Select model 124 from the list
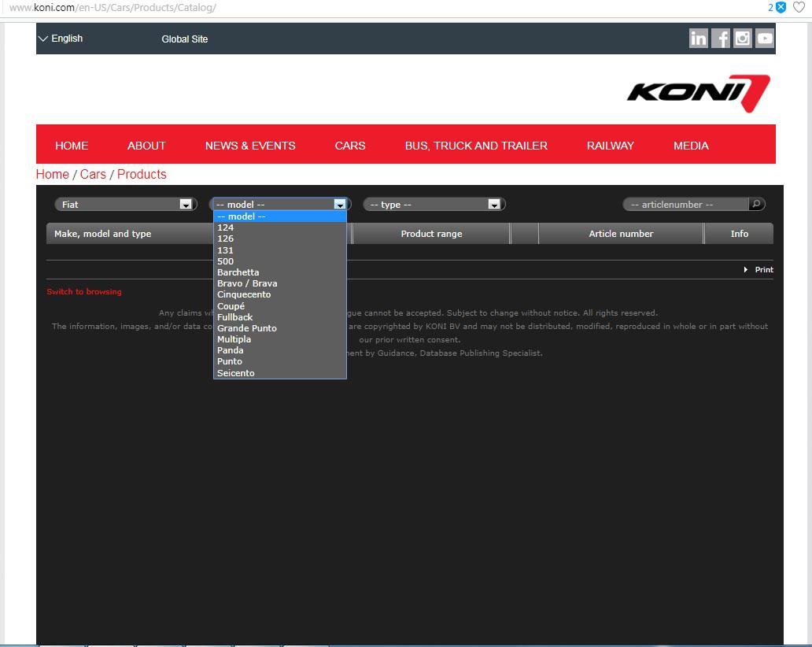The height and width of the screenshot is (647, 812). point(279,227)
